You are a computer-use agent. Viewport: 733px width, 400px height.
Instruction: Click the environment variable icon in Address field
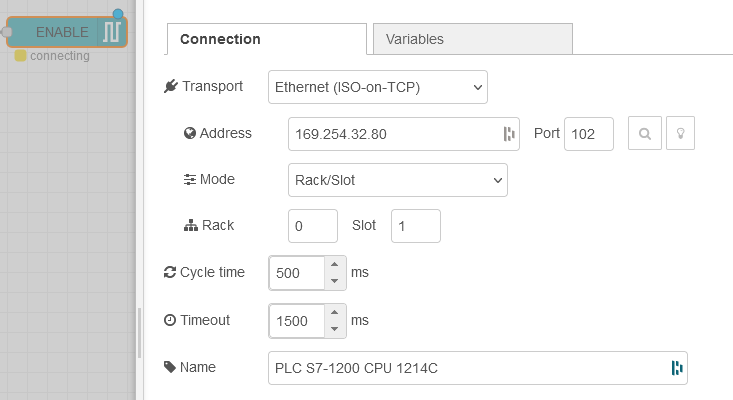508,134
